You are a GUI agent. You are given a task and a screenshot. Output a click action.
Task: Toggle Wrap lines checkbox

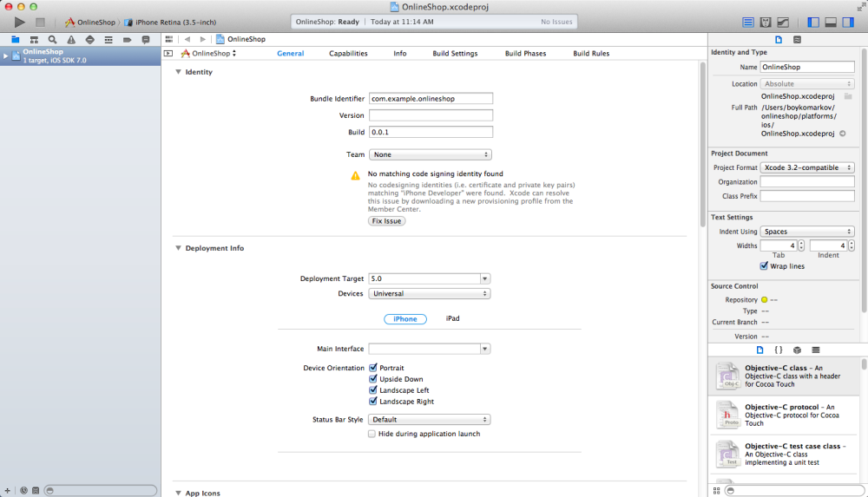[x=764, y=265]
